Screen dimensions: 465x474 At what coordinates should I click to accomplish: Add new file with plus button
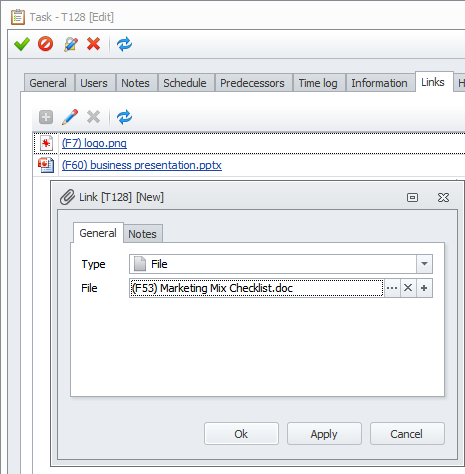[x=424, y=288]
